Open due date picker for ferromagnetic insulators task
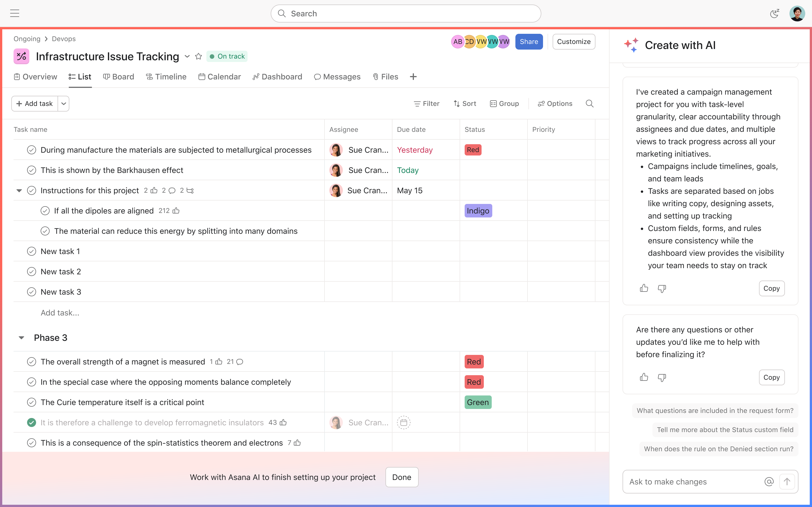 pos(403,422)
